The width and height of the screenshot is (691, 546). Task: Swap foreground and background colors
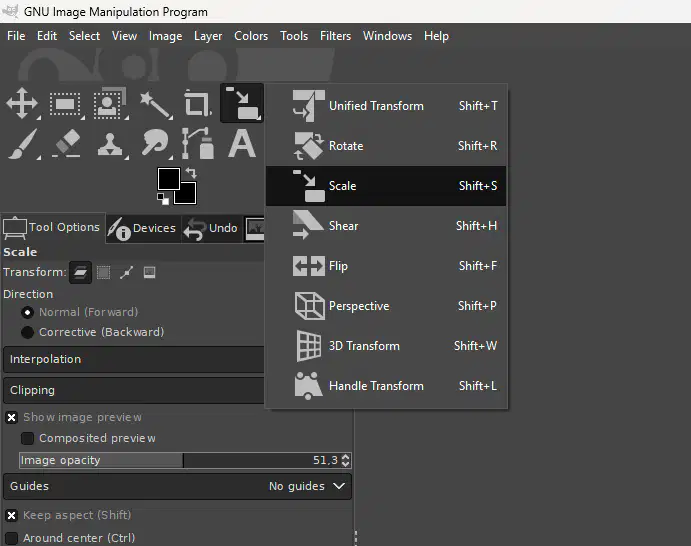pyautogui.click(x=191, y=172)
